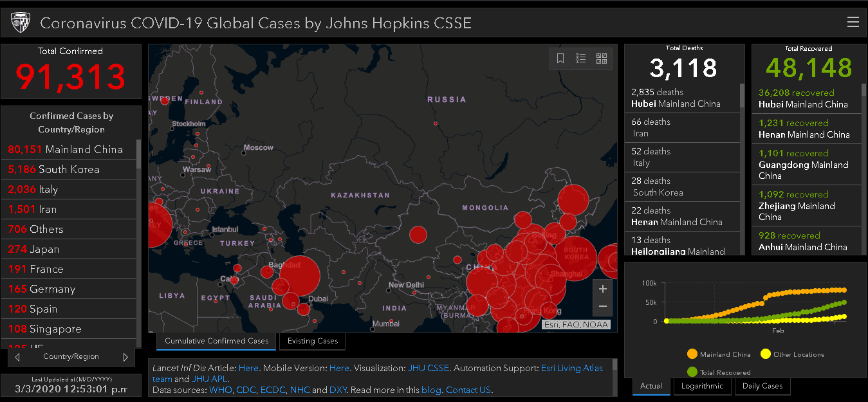This screenshot has height=402, width=868.
Task: Click the left arrow beside Country/Region
Action: pos(17,357)
